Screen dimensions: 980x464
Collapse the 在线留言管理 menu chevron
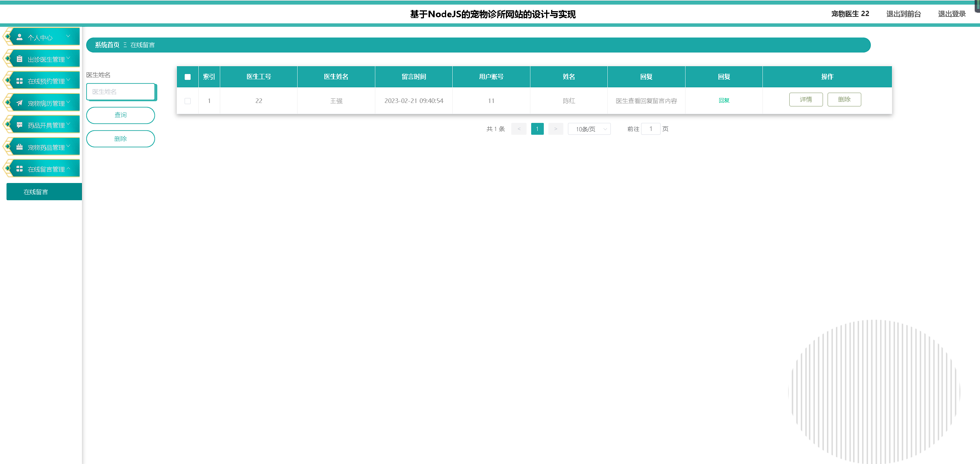[x=69, y=168]
